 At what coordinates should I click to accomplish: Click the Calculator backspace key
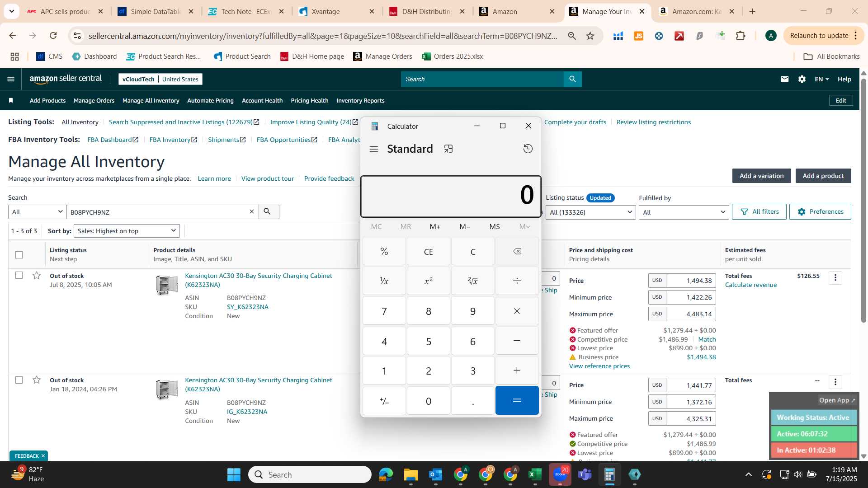pyautogui.click(x=517, y=252)
